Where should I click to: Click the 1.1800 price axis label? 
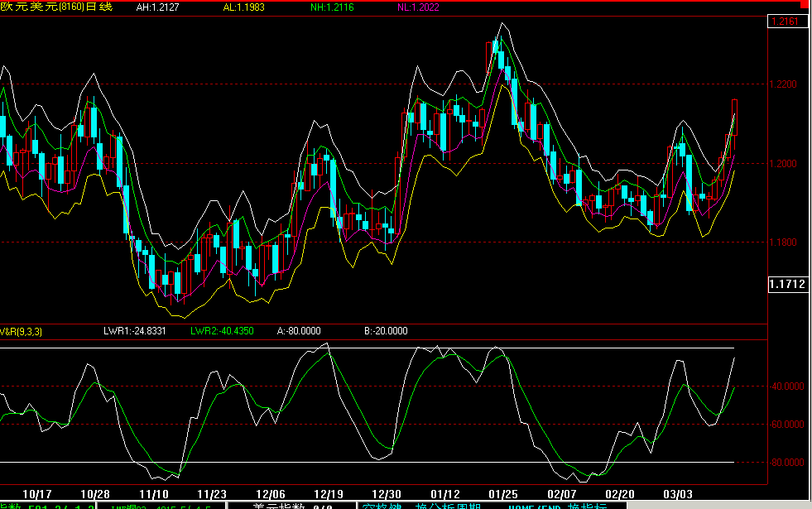783,242
